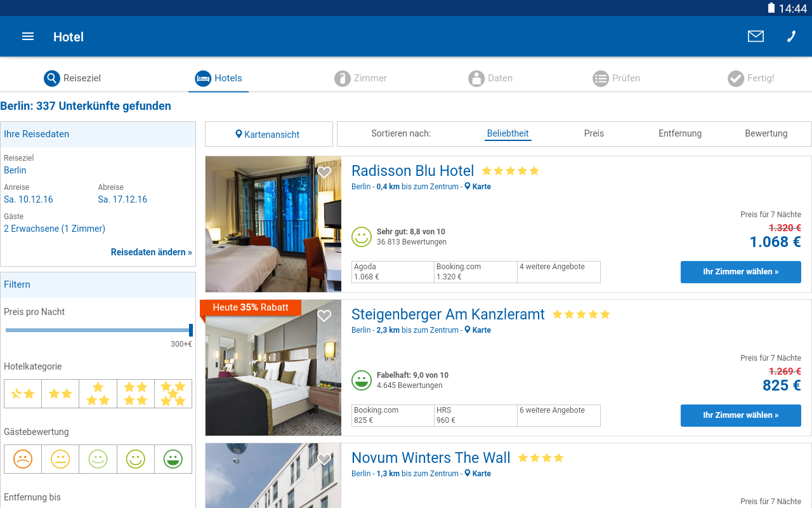The height and width of the screenshot is (508, 812).
Task: Tap the Fertig checkmark icon
Action: click(736, 78)
